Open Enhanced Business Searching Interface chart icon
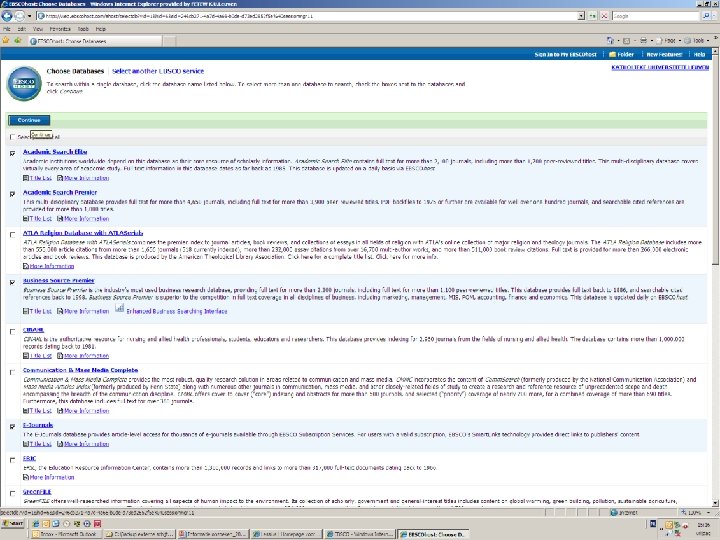 click(119, 309)
